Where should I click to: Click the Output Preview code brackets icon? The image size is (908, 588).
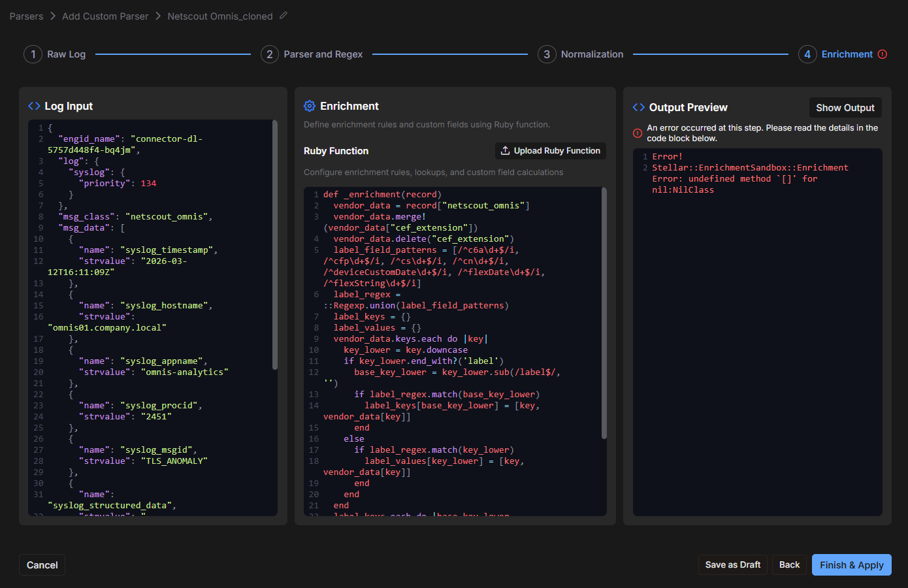639,107
